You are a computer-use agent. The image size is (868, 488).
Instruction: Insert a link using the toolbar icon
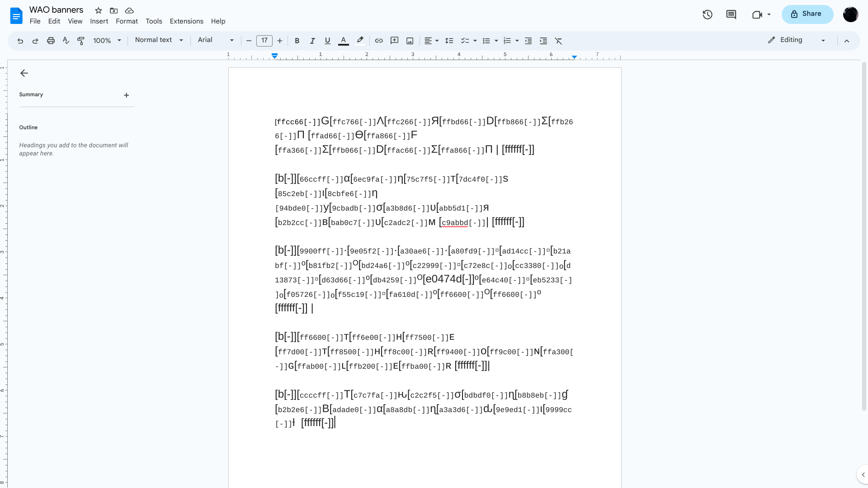379,41
